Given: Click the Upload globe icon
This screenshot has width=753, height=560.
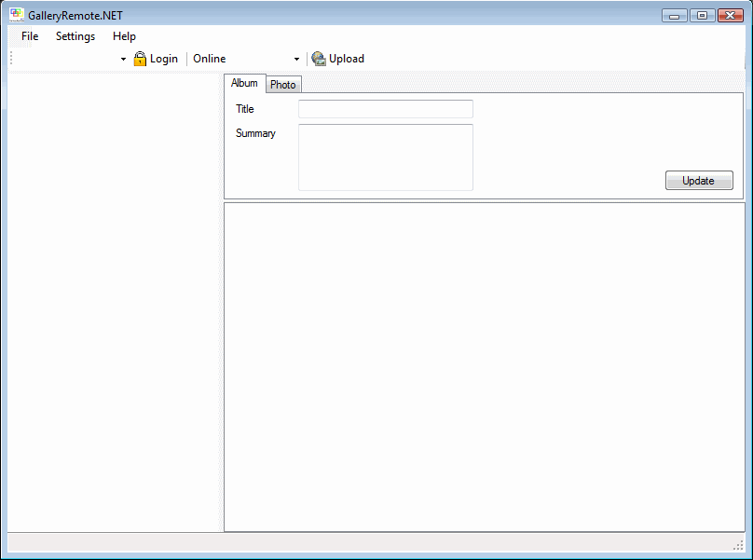Looking at the screenshot, I should pyautogui.click(x=319, y=59).
